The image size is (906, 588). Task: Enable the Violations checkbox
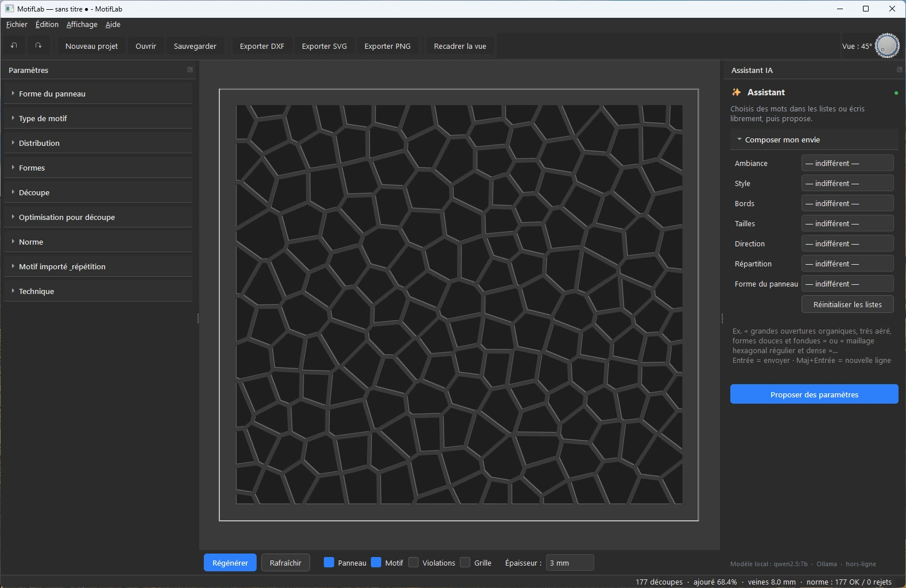pyautogui.click(x=413, y=562)
